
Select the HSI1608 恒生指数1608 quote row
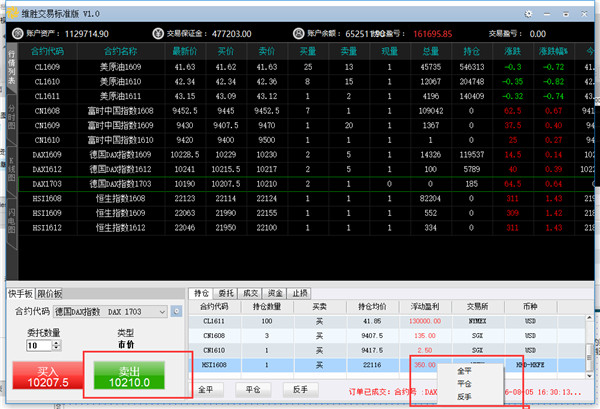306,199
